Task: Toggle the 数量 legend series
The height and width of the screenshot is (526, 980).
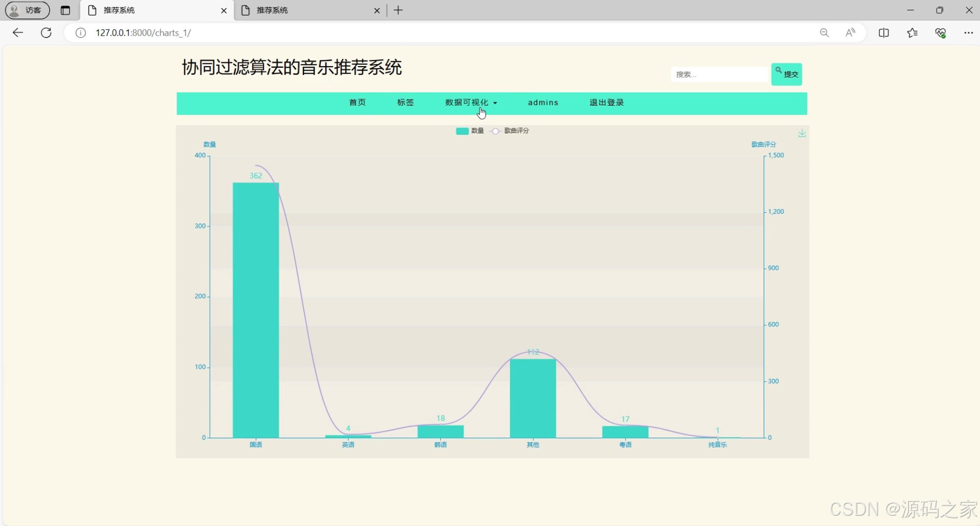Action: pyautogui.click(x=470, y=131)
